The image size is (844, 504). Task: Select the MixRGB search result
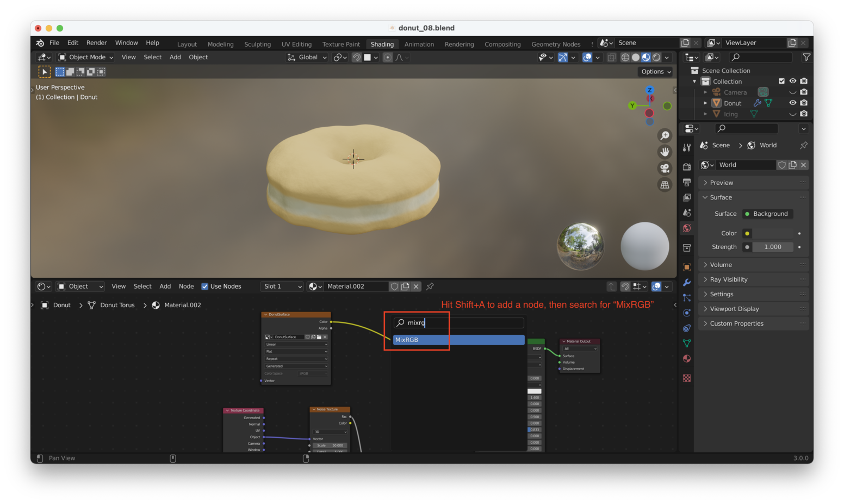[x=458, y=340]
